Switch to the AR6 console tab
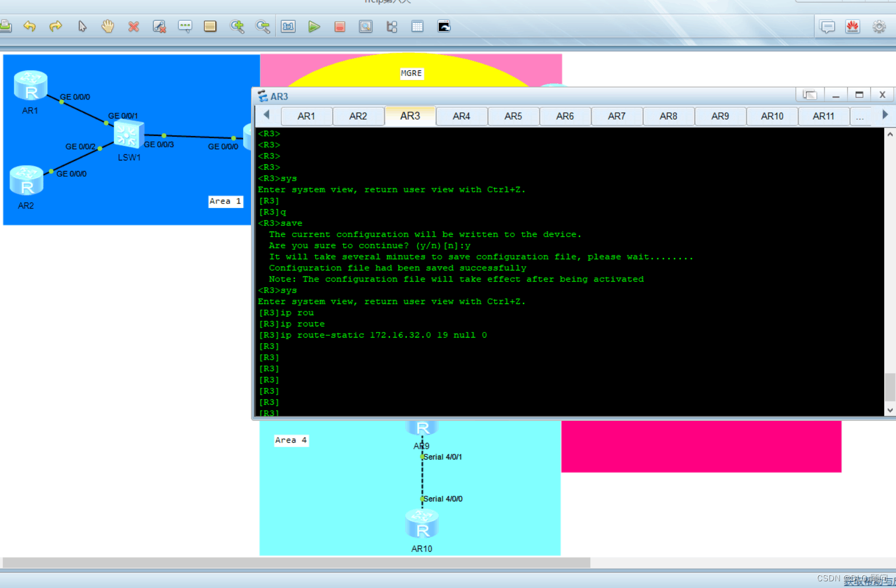The image size is (896, 588). (x=565, y=116)
